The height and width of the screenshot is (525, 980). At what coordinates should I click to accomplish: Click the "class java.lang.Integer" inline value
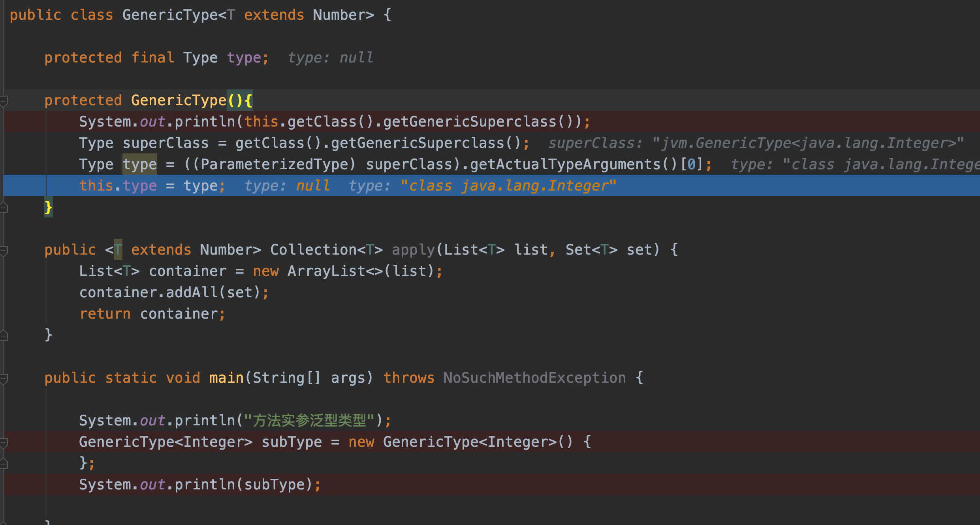(x=508, y=186)
